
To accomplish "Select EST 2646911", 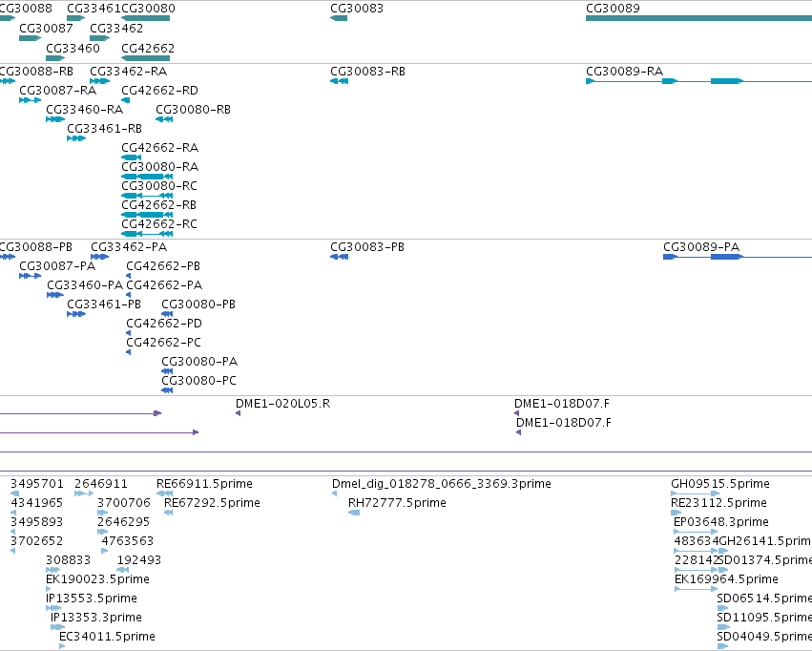I will point(84,493).
